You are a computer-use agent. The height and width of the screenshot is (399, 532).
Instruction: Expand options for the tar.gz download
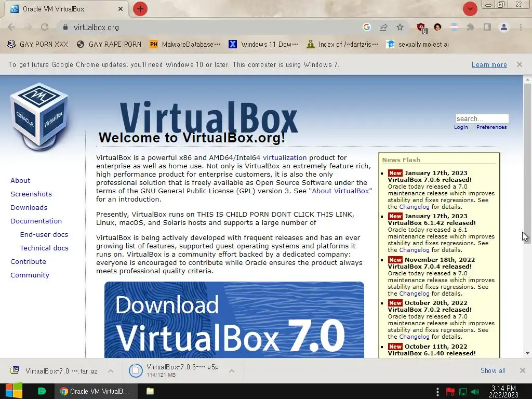point(111,371)
